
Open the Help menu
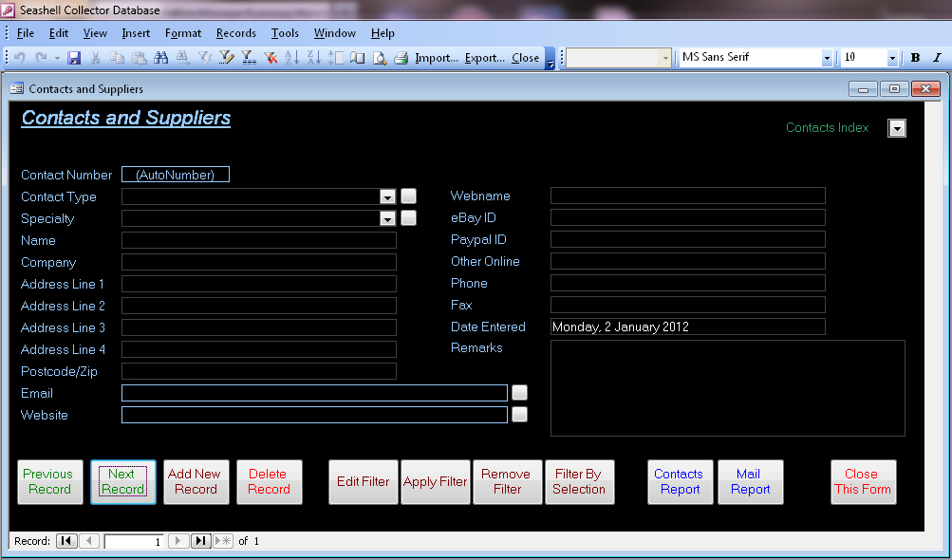coord(383,33)
